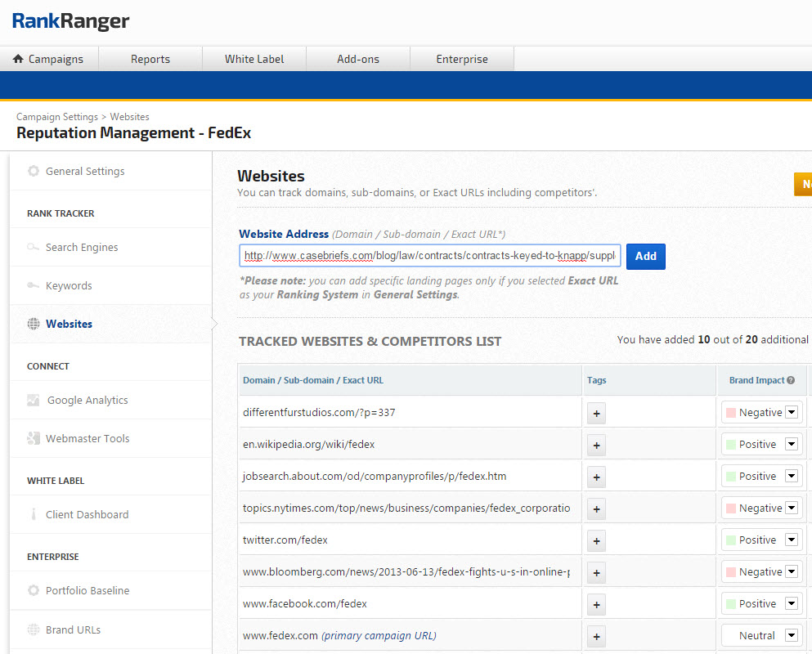Click the Websites globe icon in sidebar
The image size is (812, 654).
click(33, 325)
